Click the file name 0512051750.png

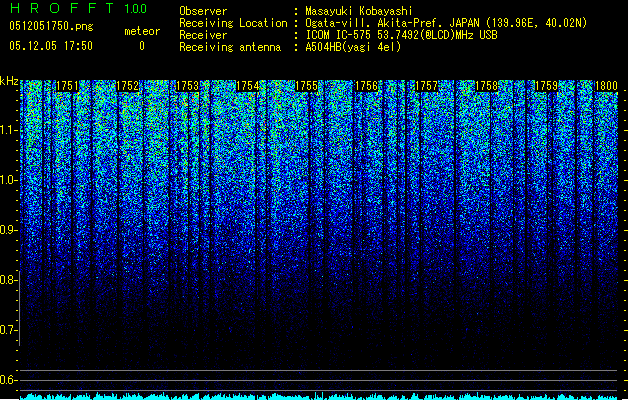tap(51, 26)
